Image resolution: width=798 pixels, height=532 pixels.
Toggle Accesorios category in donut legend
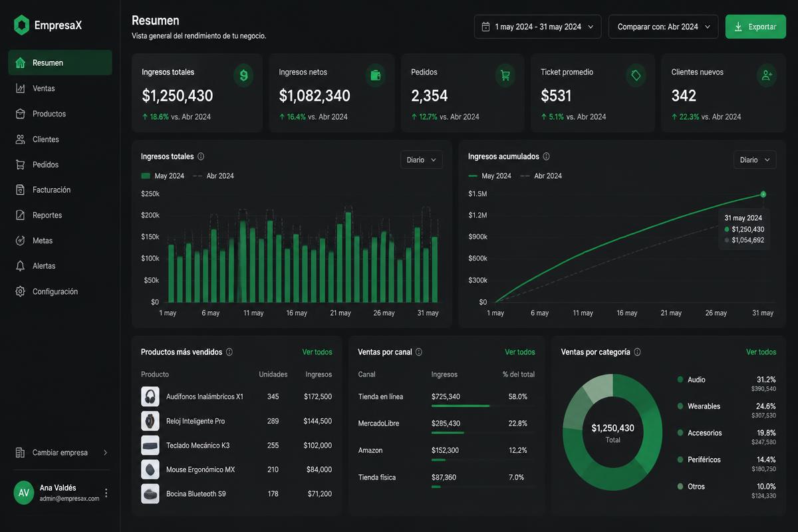click(x=700, y=432)
